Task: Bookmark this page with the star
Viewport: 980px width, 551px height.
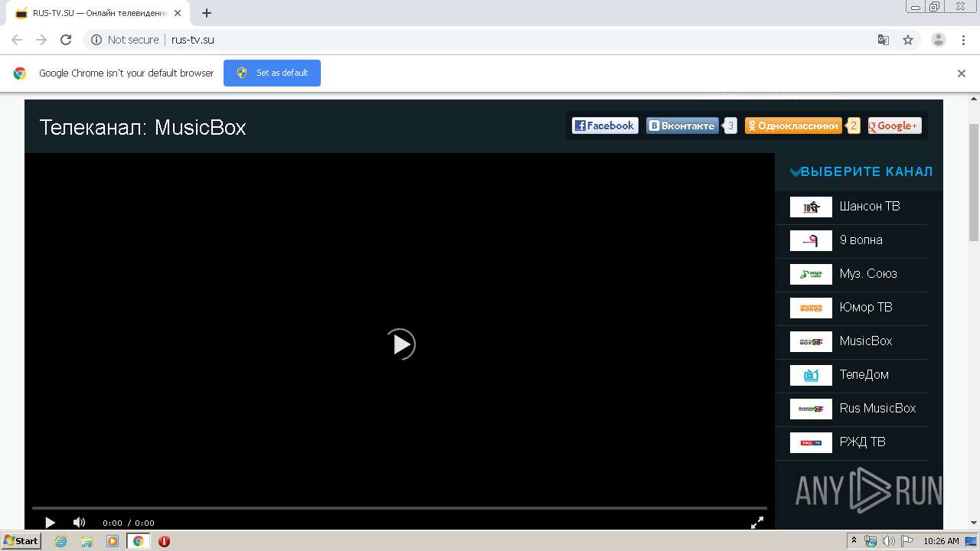Action: (x=908, y=40)
